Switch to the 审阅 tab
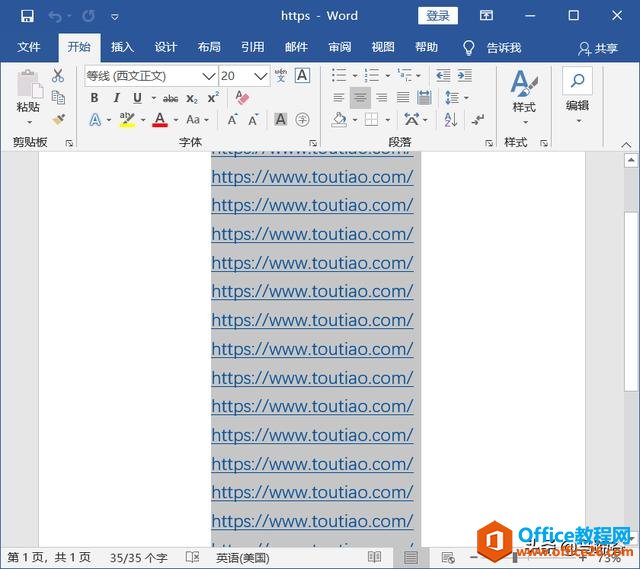This screenshot has width=640, height=569. [340, 47]
